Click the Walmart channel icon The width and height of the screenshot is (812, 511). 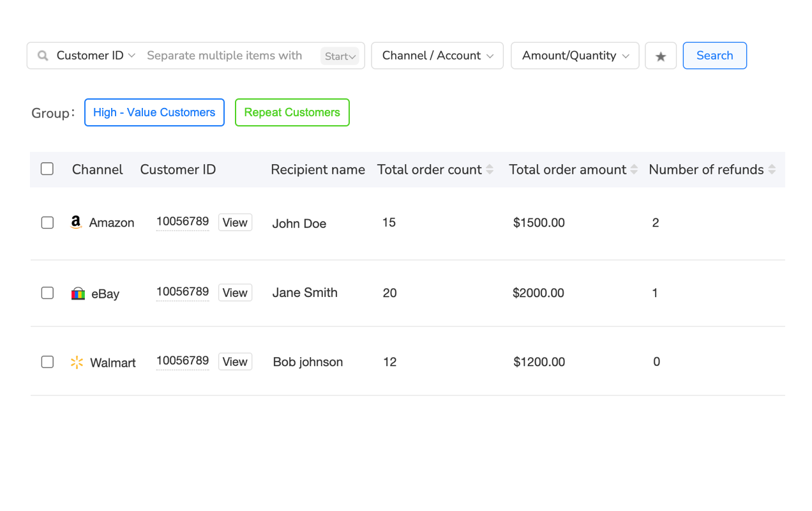pyautogui.click(x=77, y=362)
